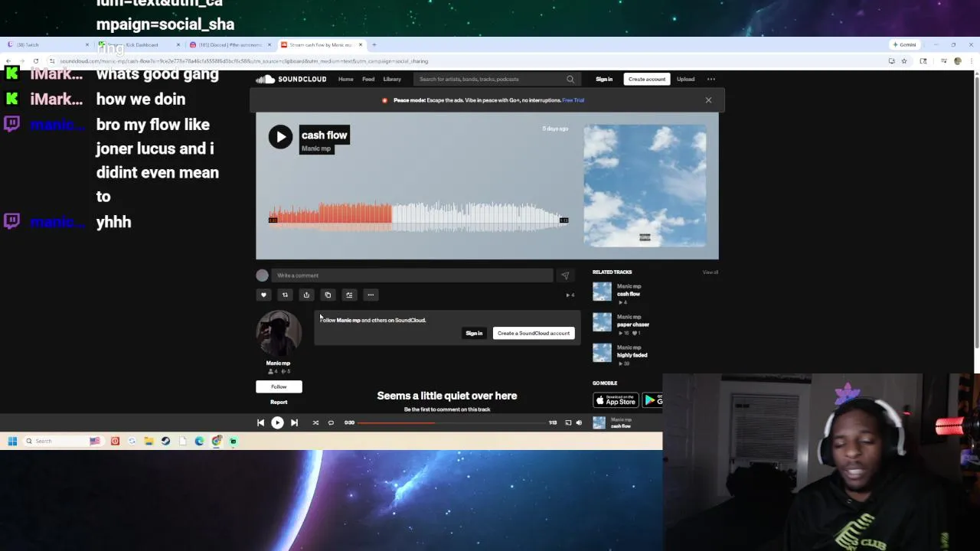Switch to the Kick Dashboard tab
Viewport: 980px width, 551px height.
click(138, 44)
